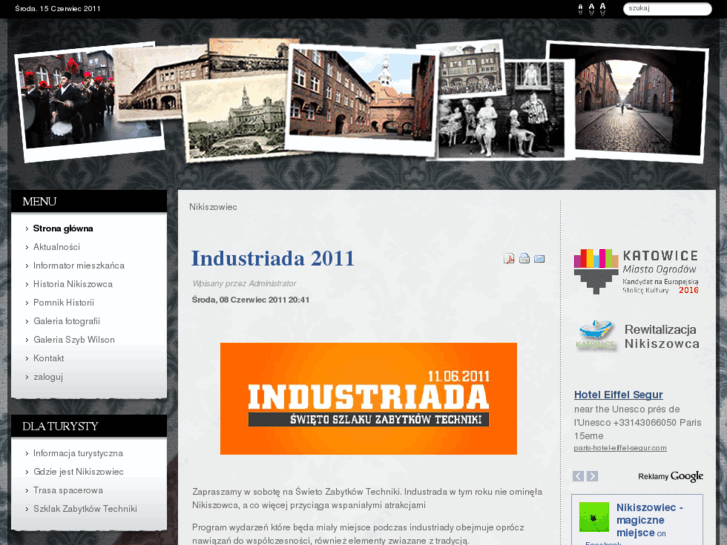Click the date Środa, 08 Czerwiec 2011 20:41
This screenshot has height=545, width=727.
click(250, 300)
